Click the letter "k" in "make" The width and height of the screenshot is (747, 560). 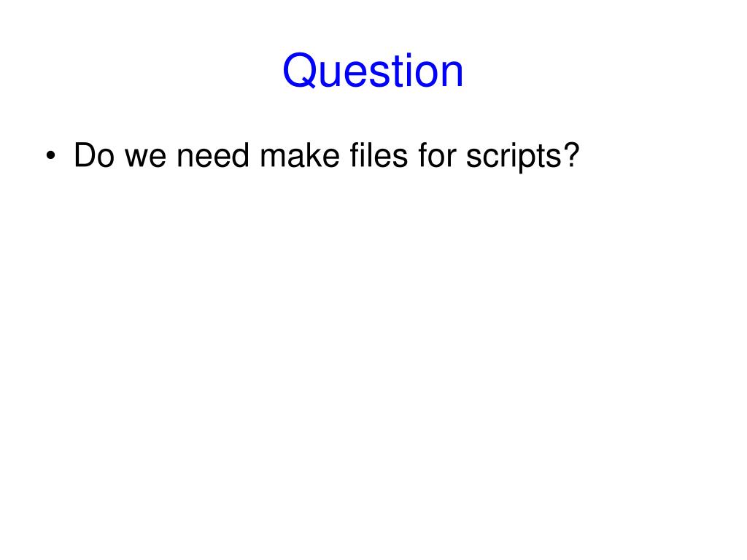point(312,155)
